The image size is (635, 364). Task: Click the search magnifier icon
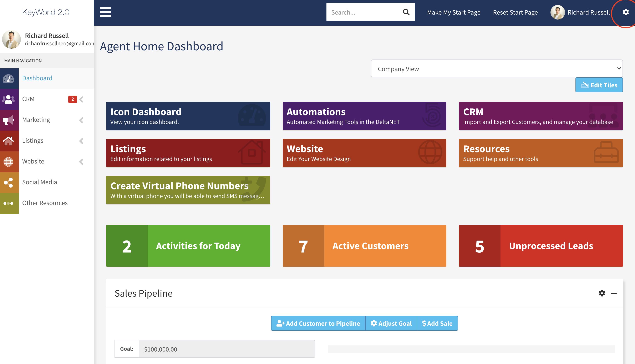pyautogui.click(x=406, y=12)
